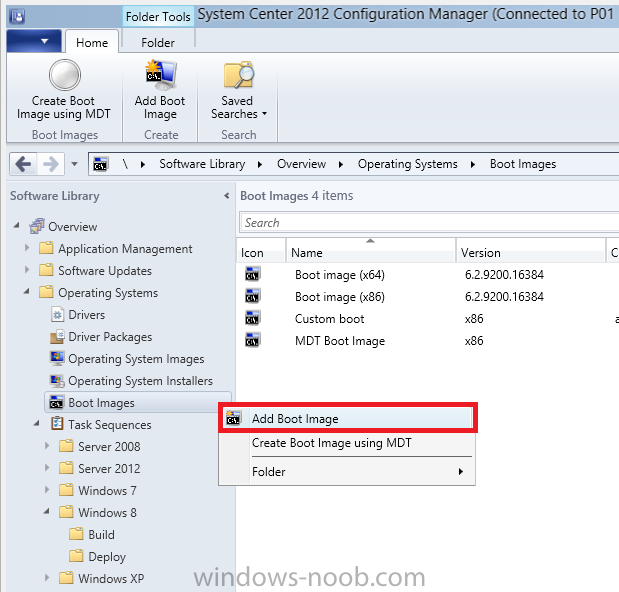
Task: Select Custom boot row name
Action: tap(330, 318)
